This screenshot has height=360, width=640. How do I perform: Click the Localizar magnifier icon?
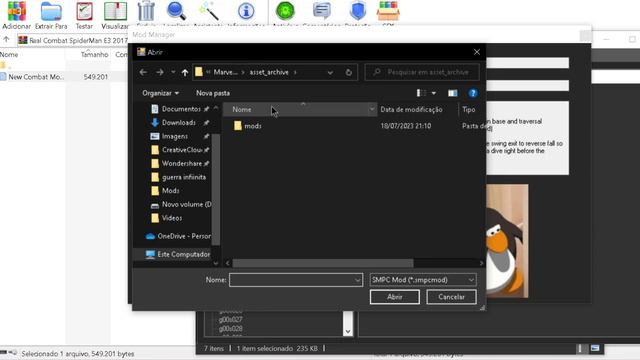177,11
